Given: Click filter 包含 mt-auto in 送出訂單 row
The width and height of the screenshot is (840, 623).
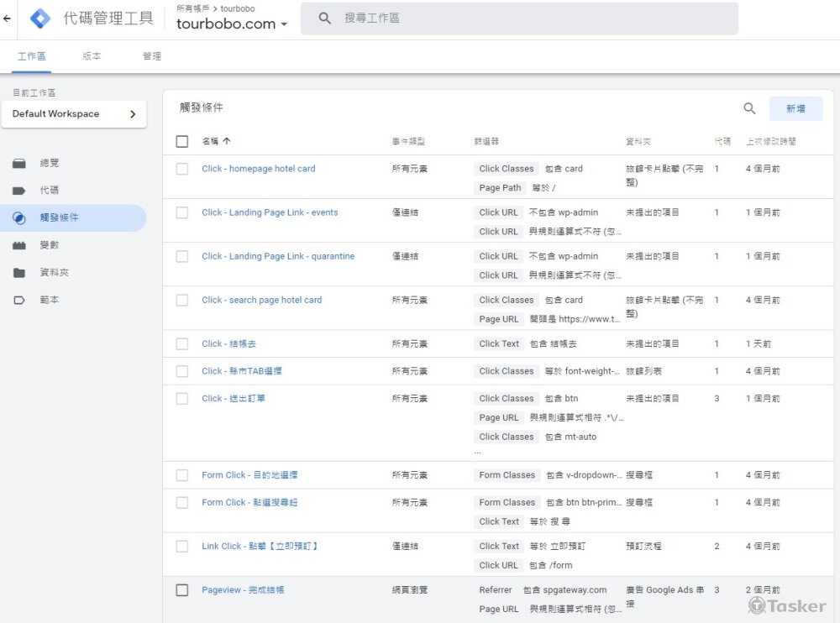Looking at the screenshot, I should [570, 437].
